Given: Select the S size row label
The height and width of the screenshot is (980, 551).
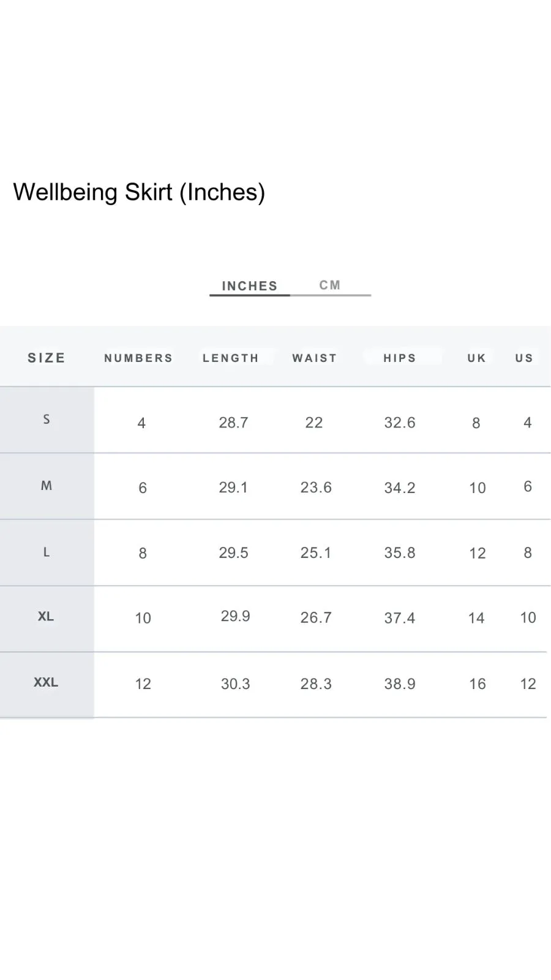Looking at the screenshot, I should tap(47, 420).
